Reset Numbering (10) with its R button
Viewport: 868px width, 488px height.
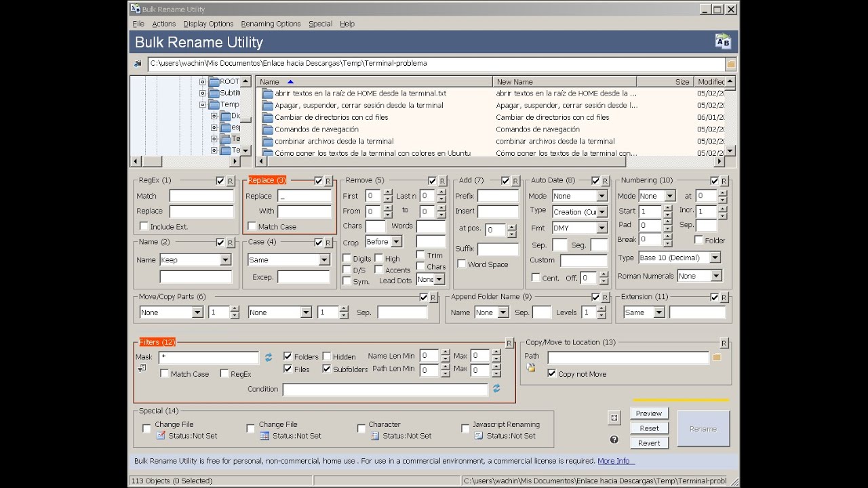[724, 181]
